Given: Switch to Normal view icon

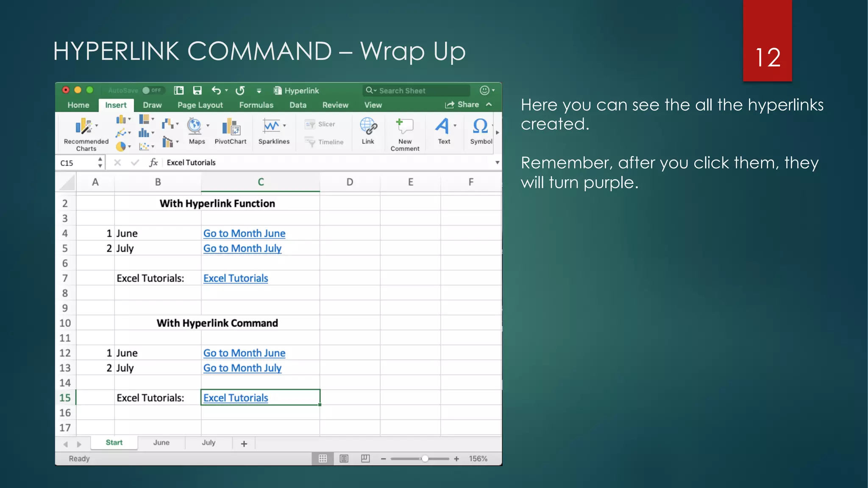Looking at the screenshot, I should tap(323, 459).
